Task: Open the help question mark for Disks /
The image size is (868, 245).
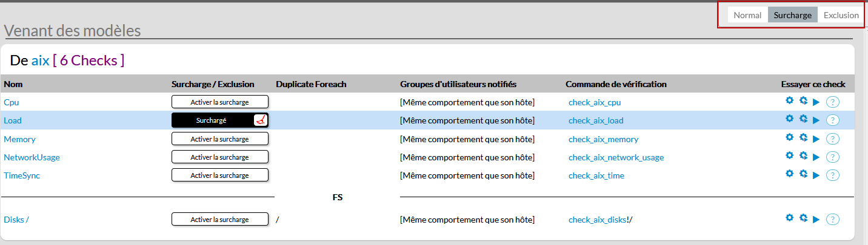Action: pos(833,220)
